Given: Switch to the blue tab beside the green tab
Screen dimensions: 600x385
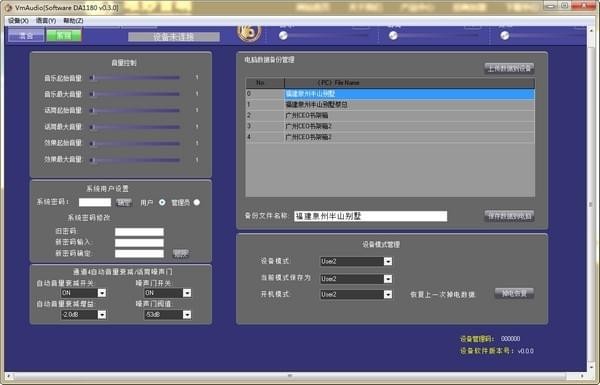Looking at the screenshot, I should pyautogui.click(x=26, y=36).
